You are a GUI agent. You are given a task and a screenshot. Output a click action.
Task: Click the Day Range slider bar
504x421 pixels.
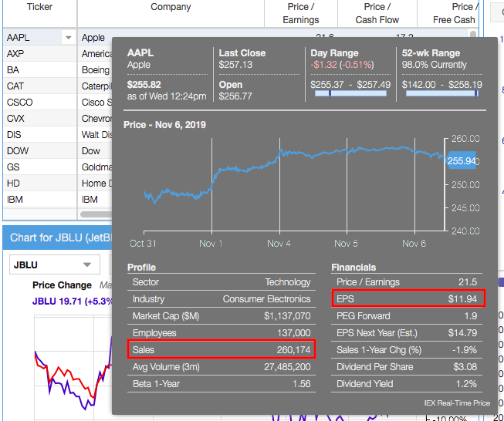pos(350,93)
